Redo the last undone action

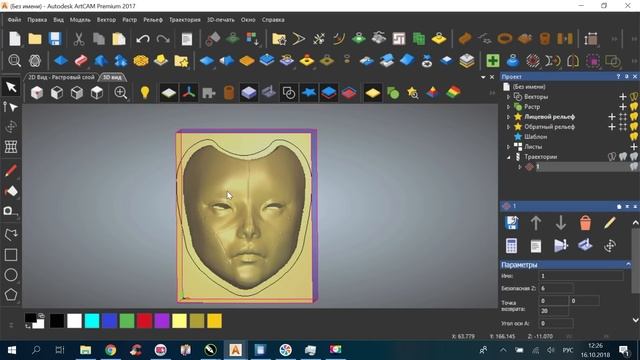(x=163, y=39)
